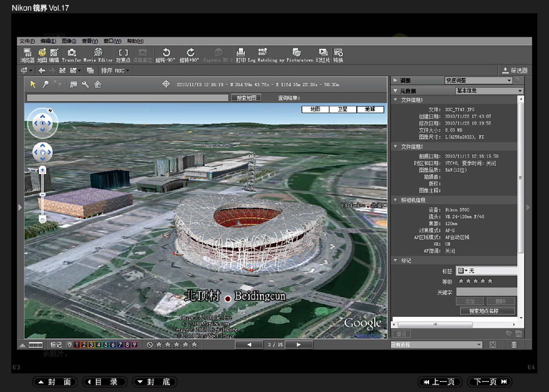
Task: Collapse the 文件信息1 section
Action: (395, 100)
